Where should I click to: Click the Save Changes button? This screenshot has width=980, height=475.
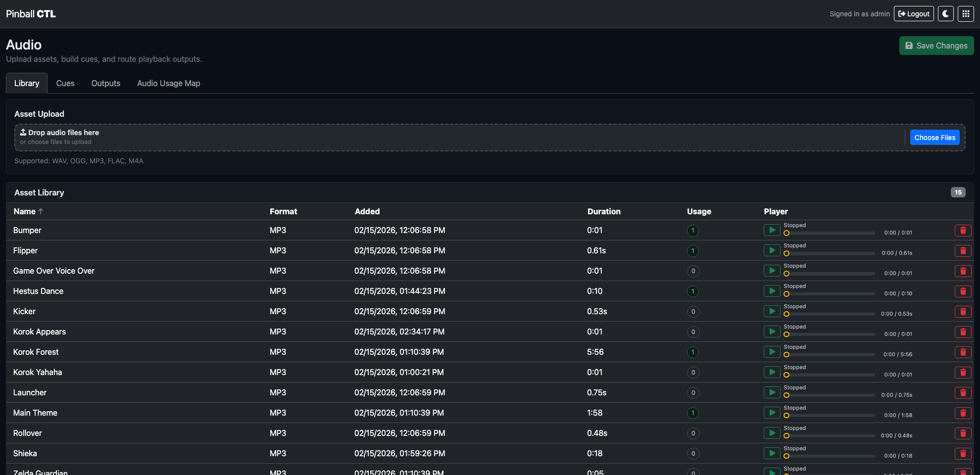[936, 46]
